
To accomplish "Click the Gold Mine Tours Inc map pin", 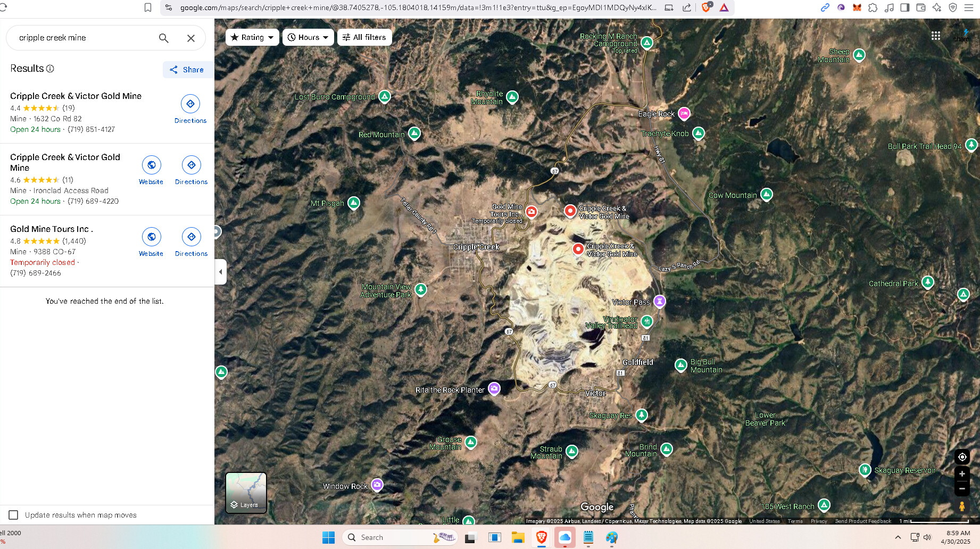I will [531, 212].
